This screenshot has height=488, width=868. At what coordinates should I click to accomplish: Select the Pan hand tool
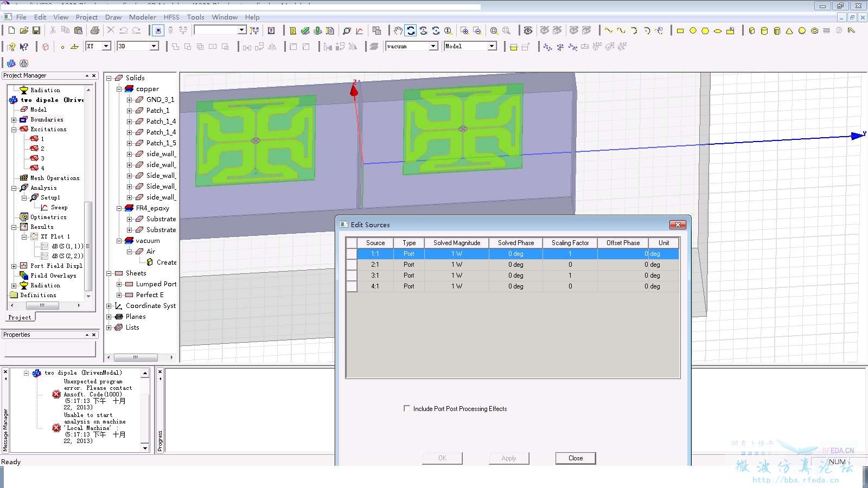(398, 30)
